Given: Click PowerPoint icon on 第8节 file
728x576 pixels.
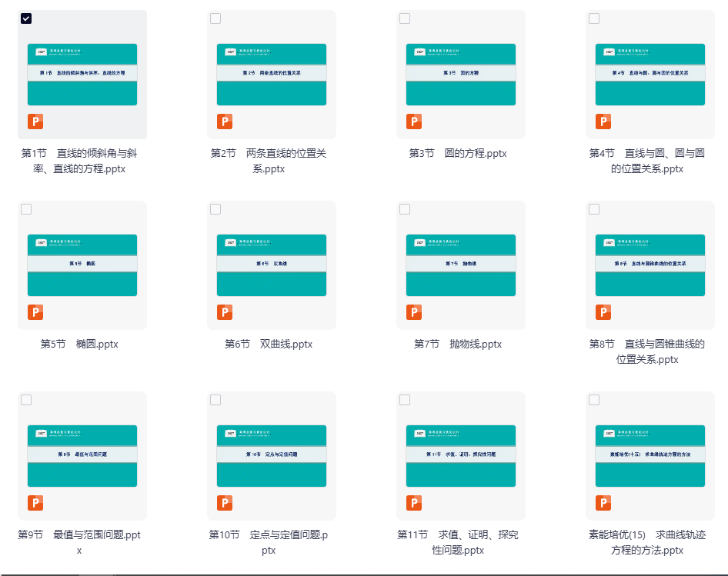Looking at the screenshot, I should tap(603, 312).
